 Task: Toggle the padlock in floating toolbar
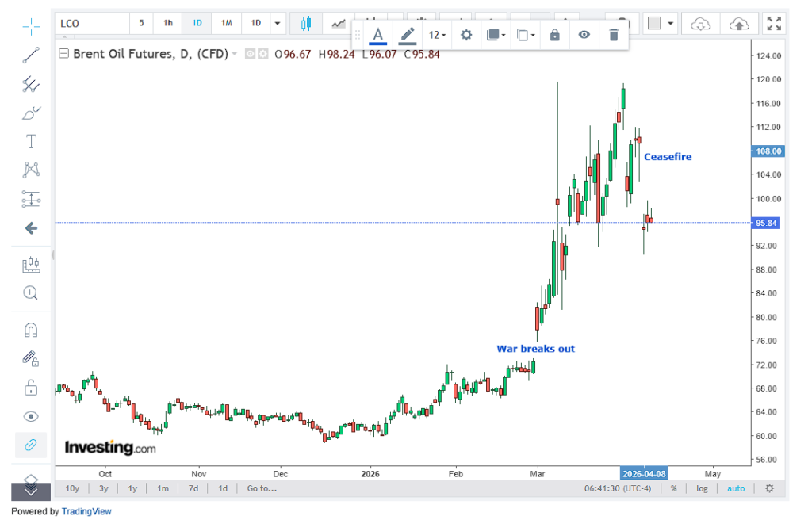(554, 35)
